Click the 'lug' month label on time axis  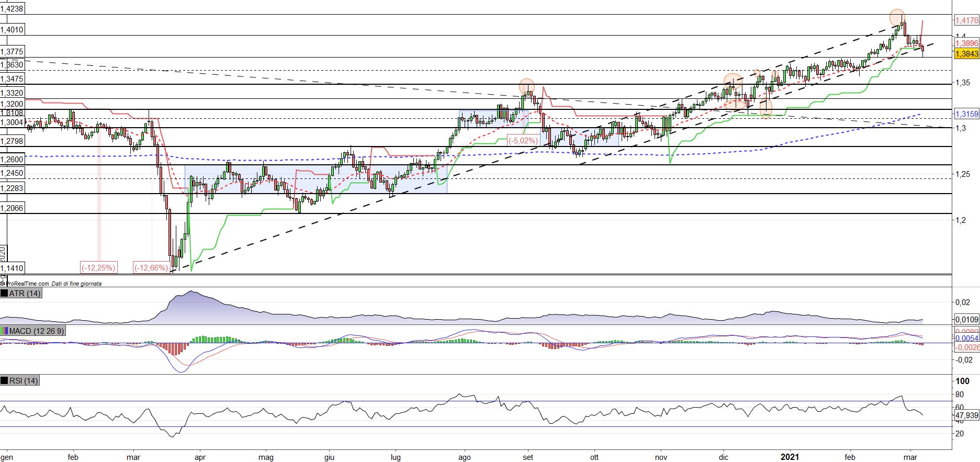click(x=396, y=457)
